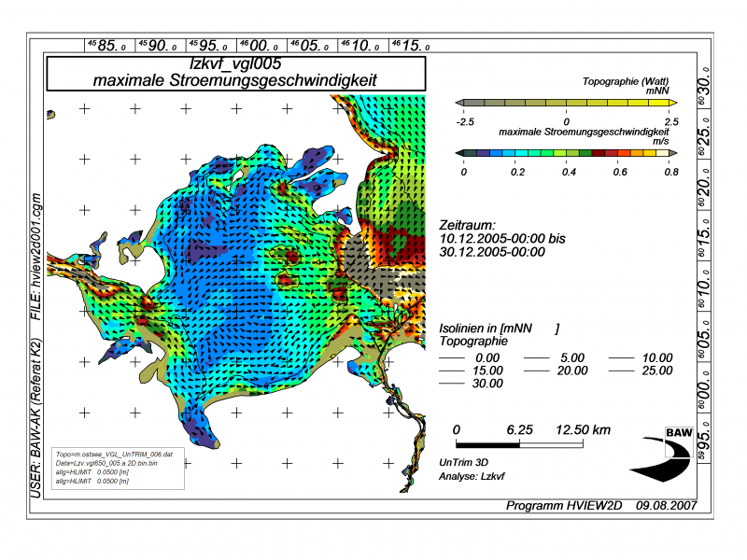Click the 'm/s' unit label
747x560 pixels.
click(x=660, y=142)
